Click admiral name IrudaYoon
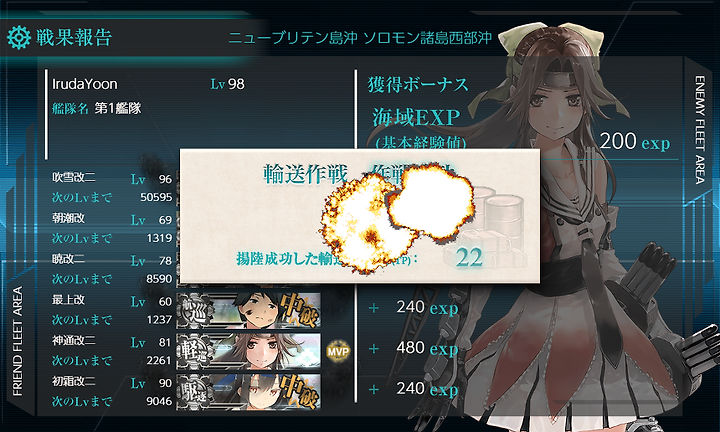 click(85, 84)
